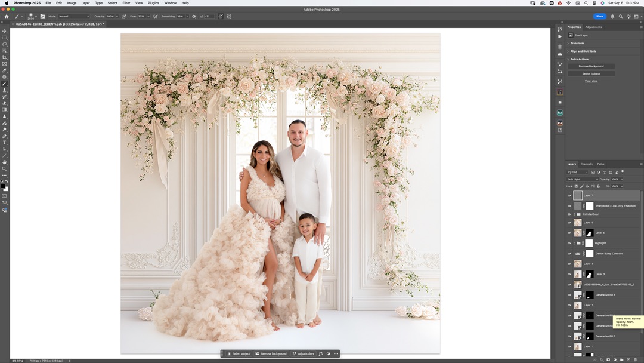Toggle the lock all layer button

click(598, 186)
